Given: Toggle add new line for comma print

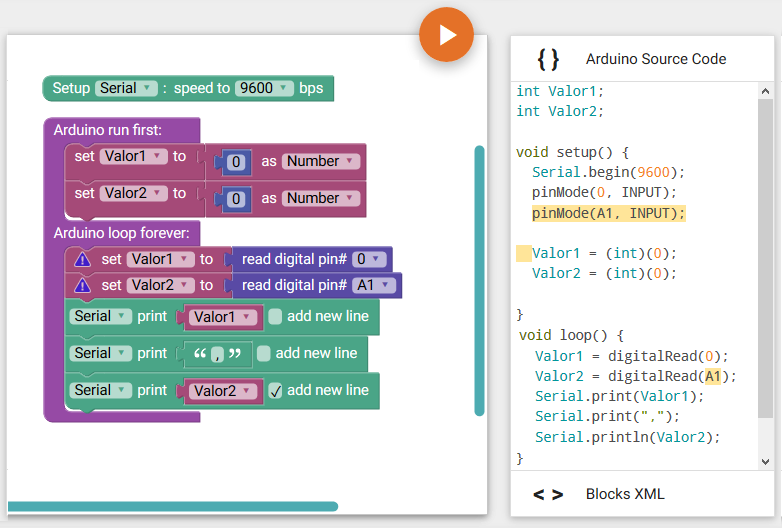Looking at the screenshot, I should [x=264, y=353].
